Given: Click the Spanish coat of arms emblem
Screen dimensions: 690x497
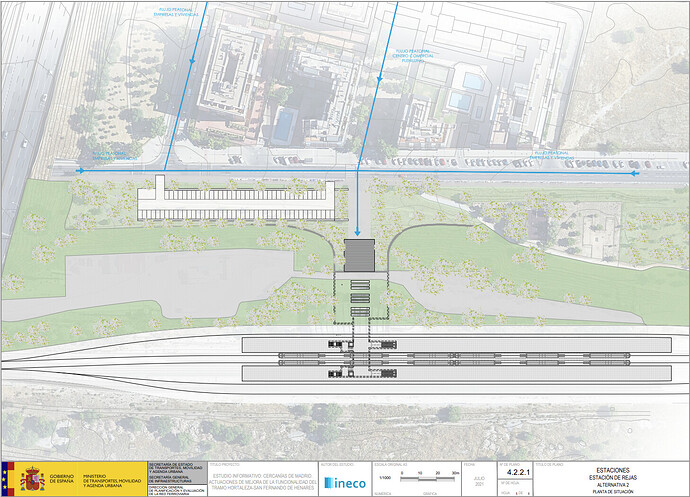Looking at the screenshot, I should tap(32, 479).
